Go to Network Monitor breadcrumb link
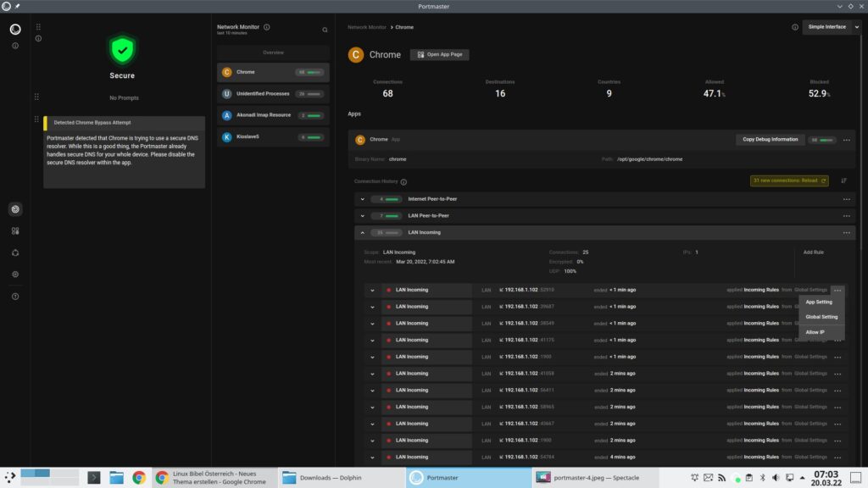Image resolution: width=868 pixels, height=488 pixels. pos(367,27)
